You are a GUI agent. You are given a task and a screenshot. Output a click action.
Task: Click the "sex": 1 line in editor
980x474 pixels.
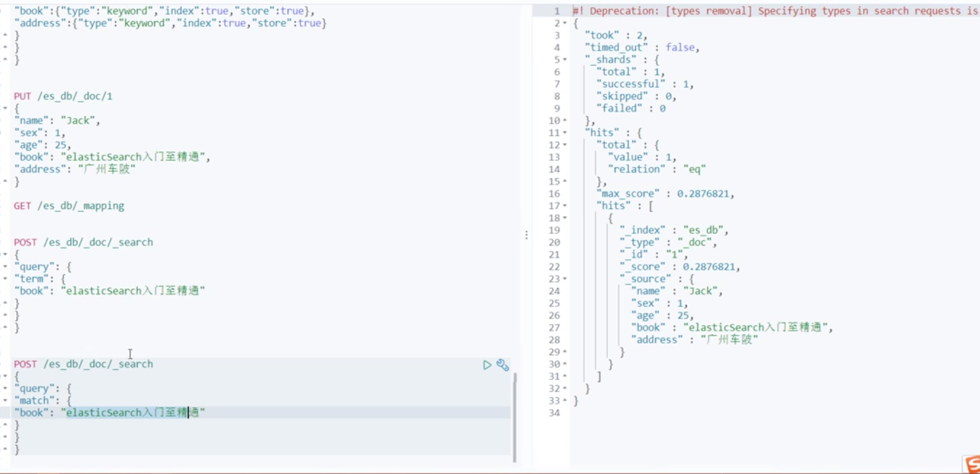(x=40, y=133)
